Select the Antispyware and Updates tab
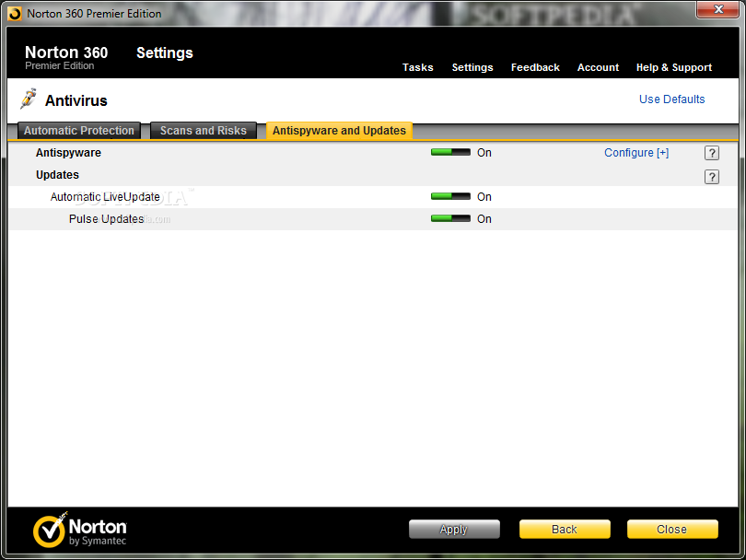 click(x=339, y=131)
